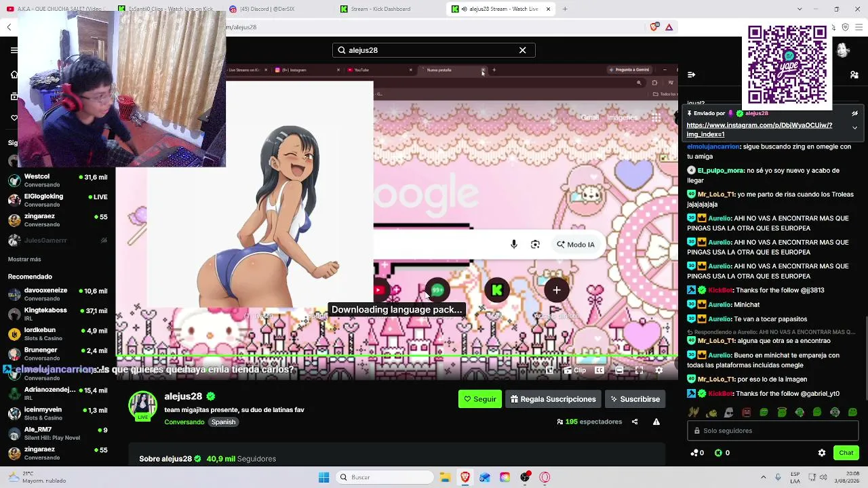
Task: Clear the alejus28 search box
Action: coord(522,50)
